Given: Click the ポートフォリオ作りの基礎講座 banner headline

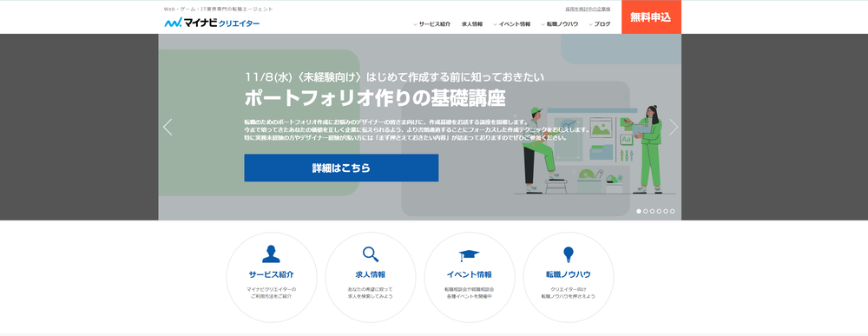Looking at the screenshot, I should tap(375, 98).
